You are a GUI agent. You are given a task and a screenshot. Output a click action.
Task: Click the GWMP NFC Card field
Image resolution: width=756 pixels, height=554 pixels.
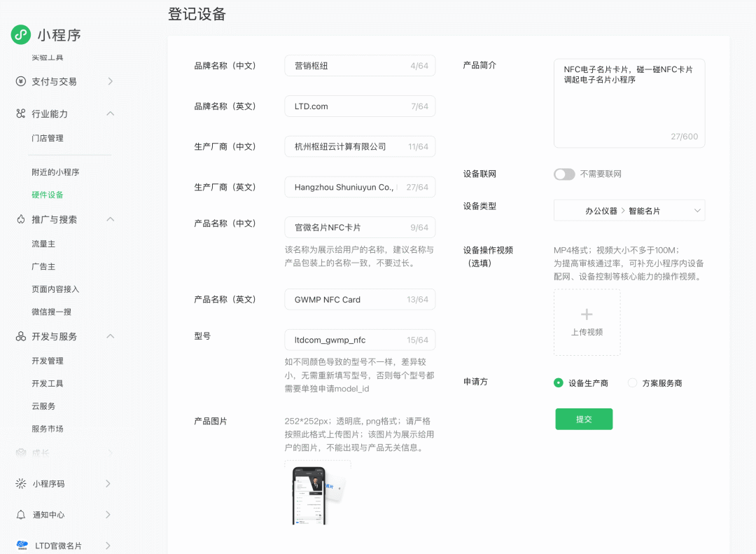[x=360, y=300]
